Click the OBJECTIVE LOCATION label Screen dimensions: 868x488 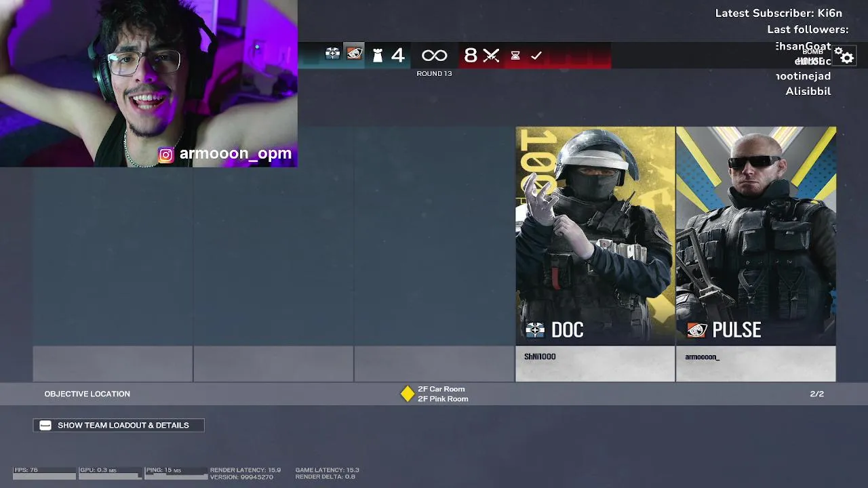click(87, 394)
